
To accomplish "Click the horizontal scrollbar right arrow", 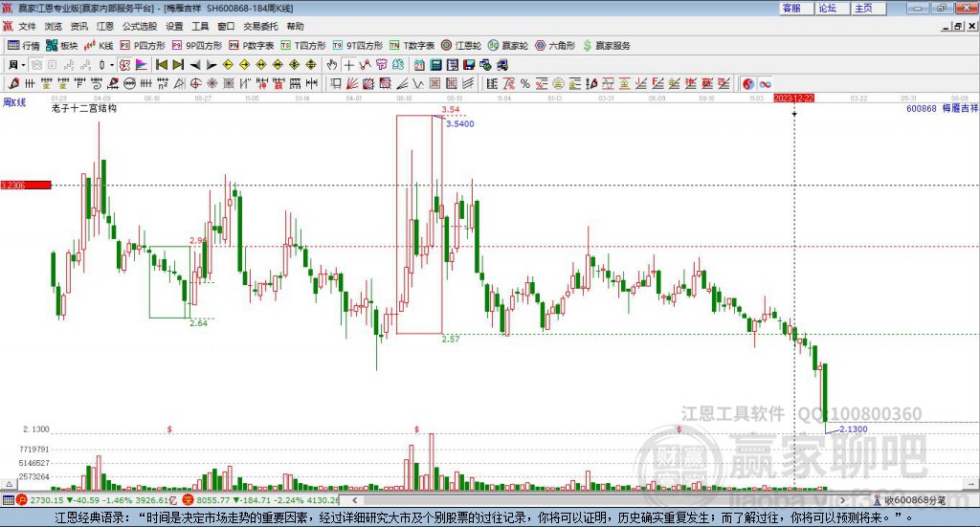I will click(x=842, y=500).
